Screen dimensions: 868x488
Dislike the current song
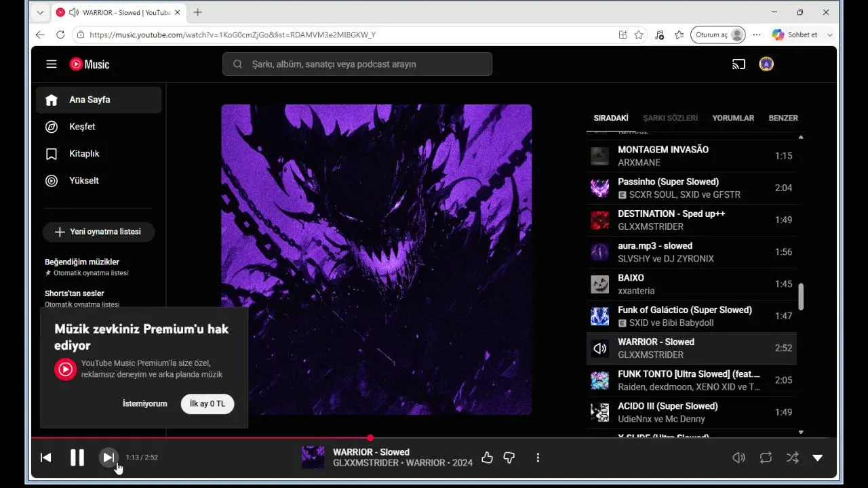pos(509,457)
